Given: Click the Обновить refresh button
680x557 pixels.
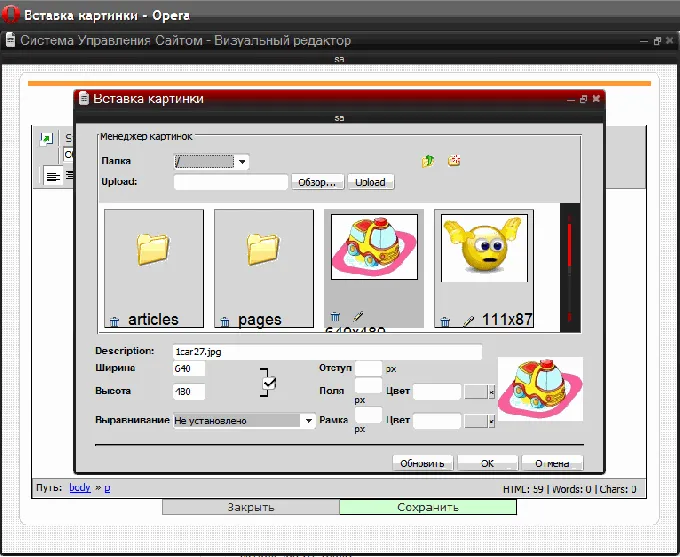Looking at the screenshot, I should (422, 463).
